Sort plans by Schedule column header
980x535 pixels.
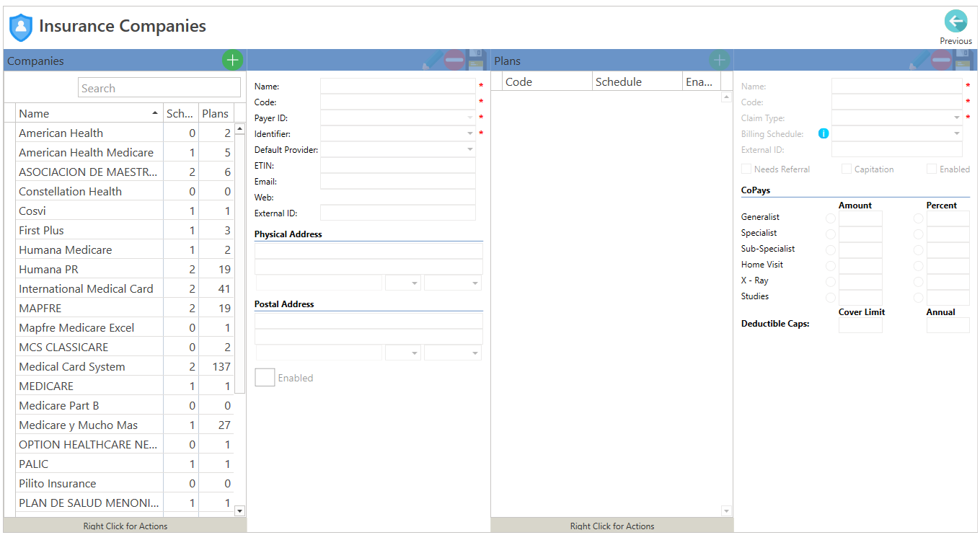coord(637,81)
